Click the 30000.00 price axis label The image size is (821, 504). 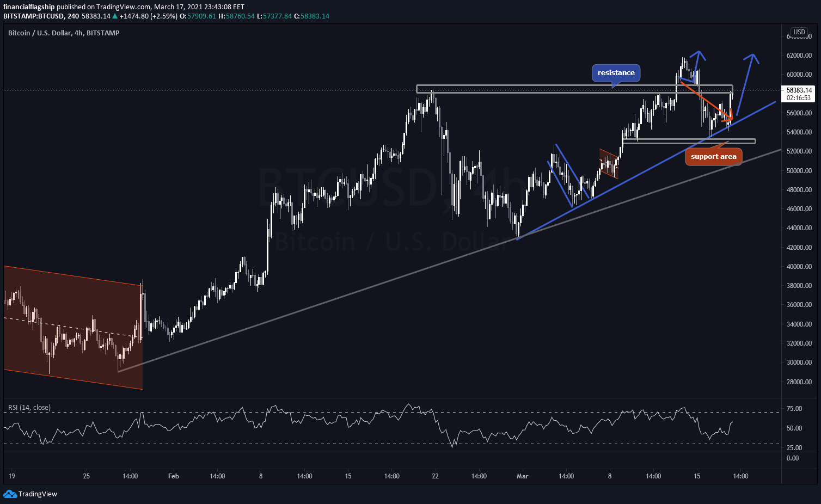click(x=799, y=362)
